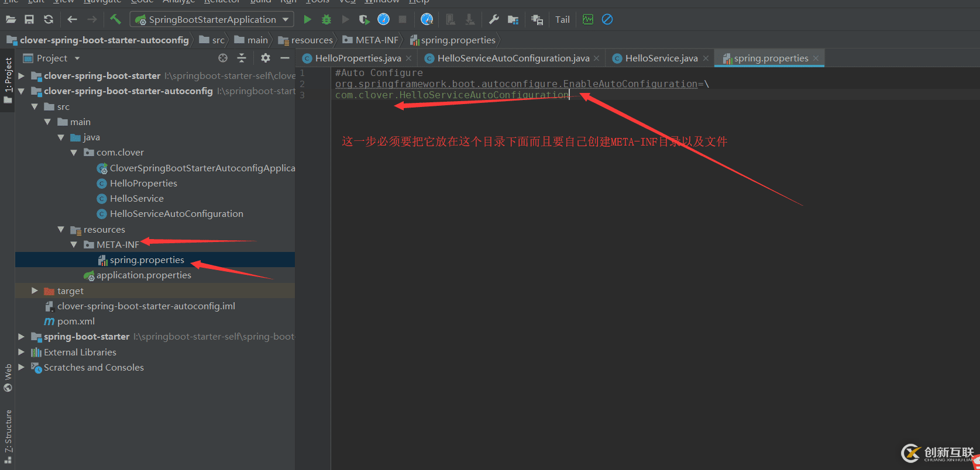
Task: Collapse the META-INF folder
Action: pos(74,244)
